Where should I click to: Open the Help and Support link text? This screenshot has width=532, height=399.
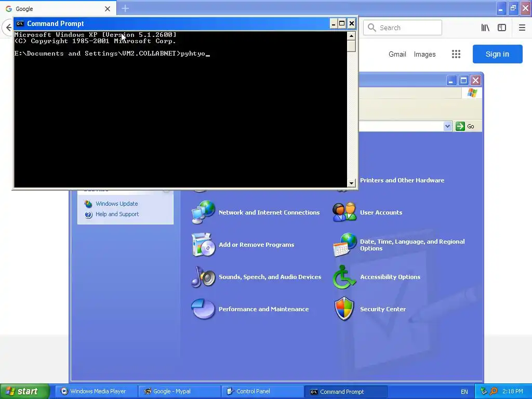coord(117,214)
